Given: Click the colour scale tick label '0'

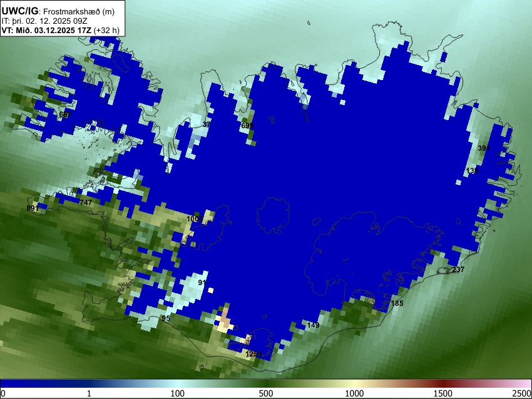Looking at the screenshot, I should tap(3, 393).
